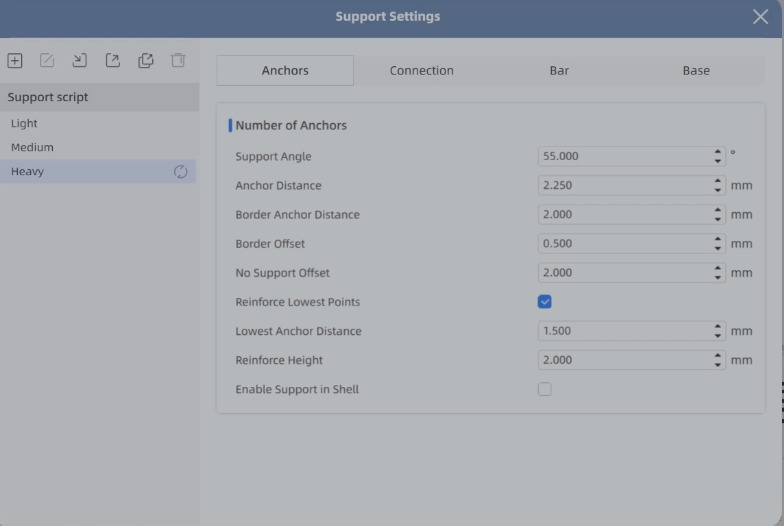784x526 pixels.
Task: Click the Lowest Anchor Distance input field
Action: [624, 331]
